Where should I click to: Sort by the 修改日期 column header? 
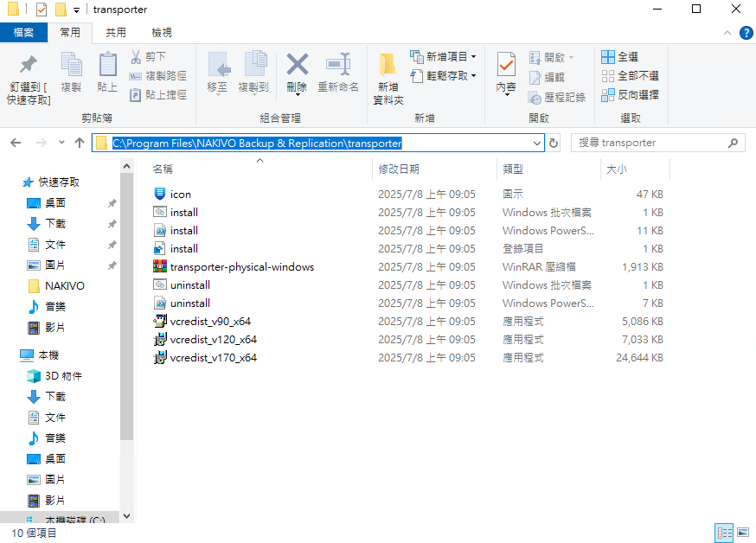[x=399, y=169]
